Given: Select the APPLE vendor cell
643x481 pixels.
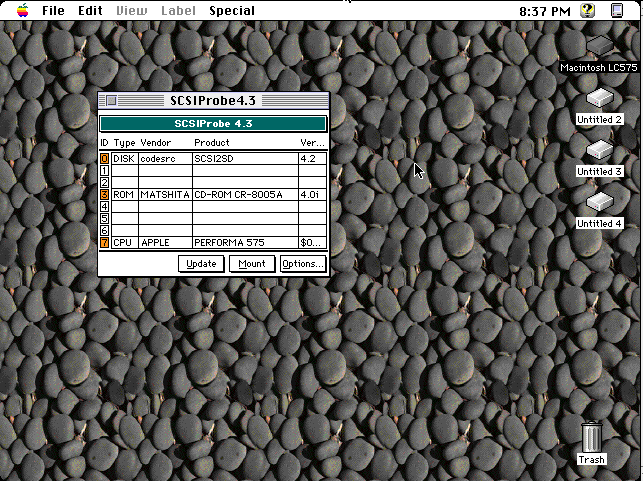Looking at the screenshot, I should click(x=165, y=242).
